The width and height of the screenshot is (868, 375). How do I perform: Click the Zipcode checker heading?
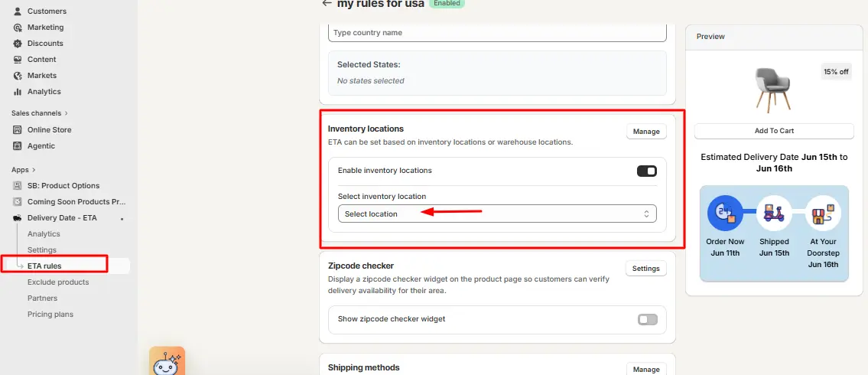[x=360, y=266]
